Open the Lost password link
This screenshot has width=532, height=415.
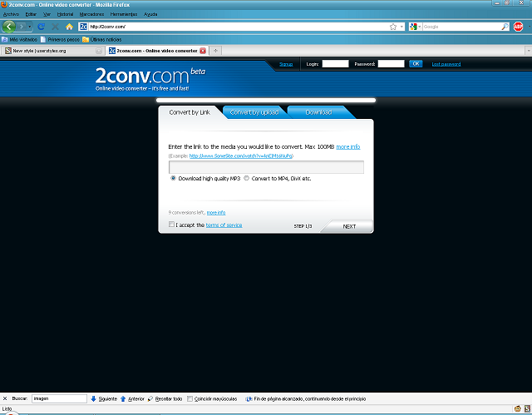[446, 64]
